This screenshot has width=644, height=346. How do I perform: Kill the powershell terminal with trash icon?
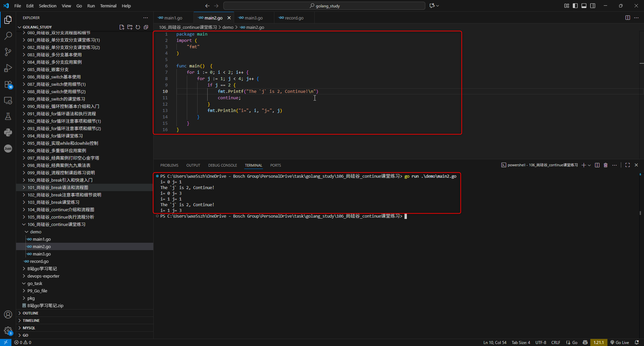(605, 165)
